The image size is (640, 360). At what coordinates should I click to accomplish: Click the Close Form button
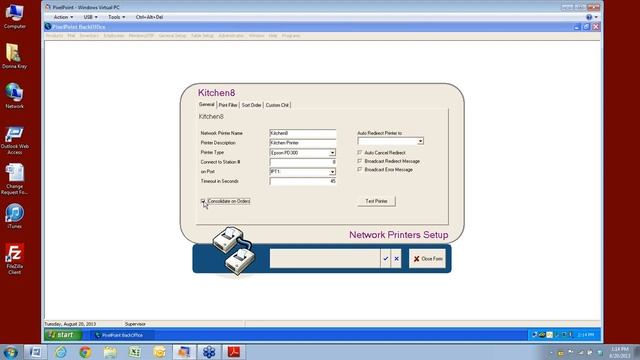(x=427, y=259)
